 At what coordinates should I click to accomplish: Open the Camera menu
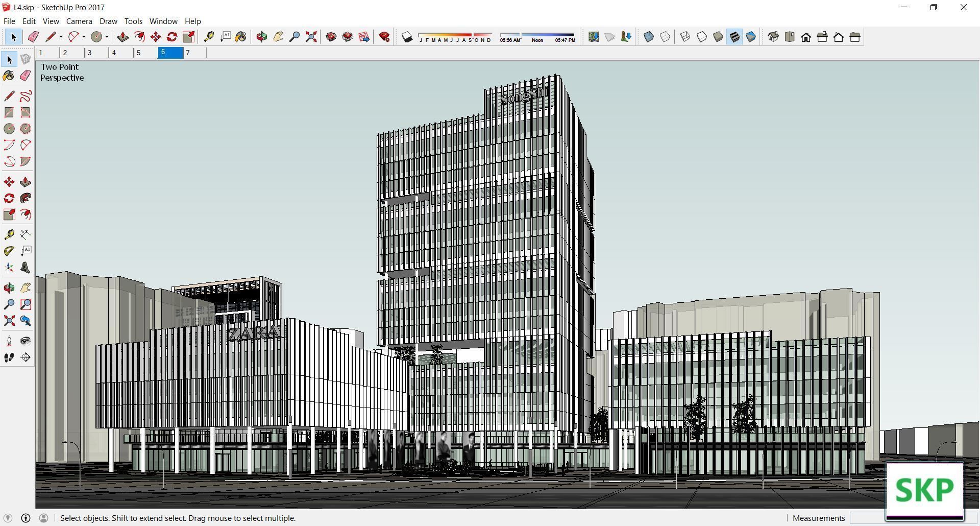[x=79, y=21]
